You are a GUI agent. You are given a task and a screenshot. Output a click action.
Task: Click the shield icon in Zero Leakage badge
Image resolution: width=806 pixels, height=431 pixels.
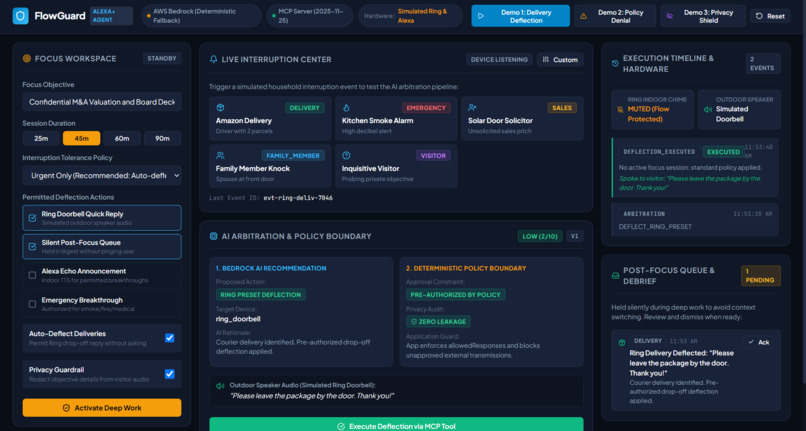coord(413,321)
